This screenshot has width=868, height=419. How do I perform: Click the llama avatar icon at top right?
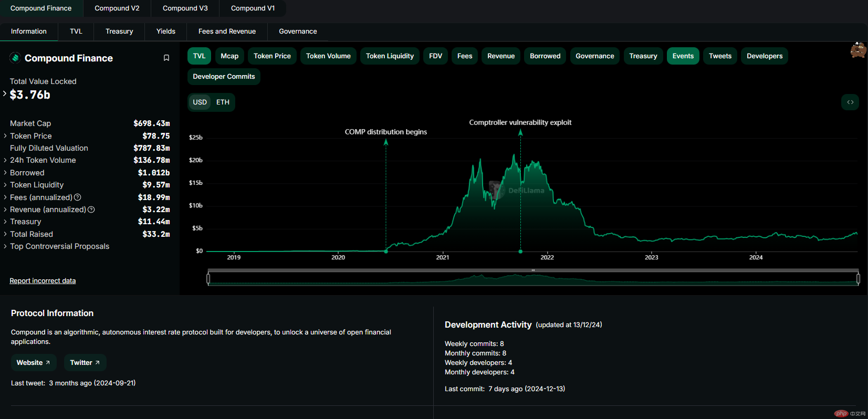[x=858, y=50]
